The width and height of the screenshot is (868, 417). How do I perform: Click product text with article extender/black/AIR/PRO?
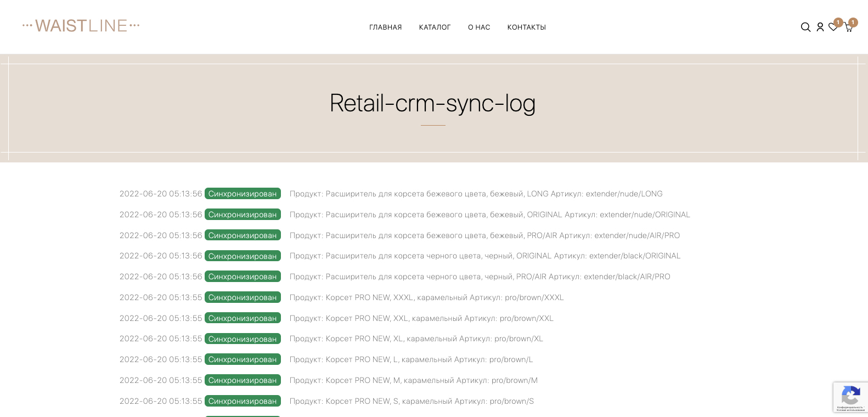click(x=480, y=277)
